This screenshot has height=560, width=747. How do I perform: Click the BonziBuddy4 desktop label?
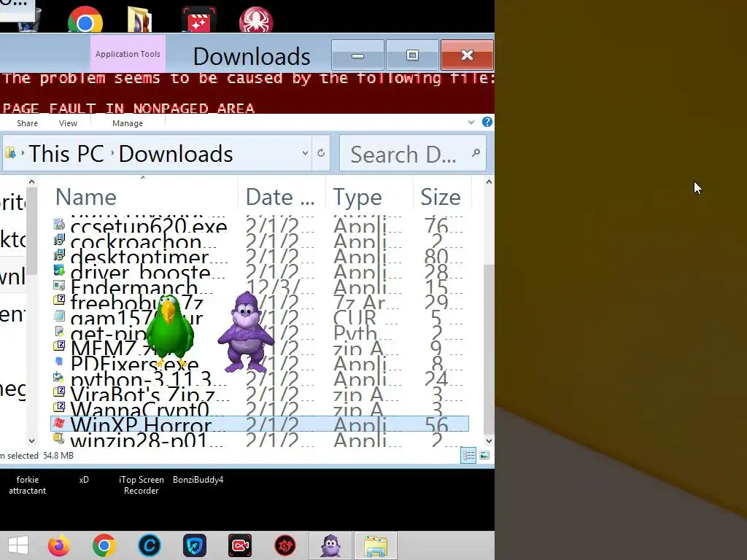[x=198, y=480]
